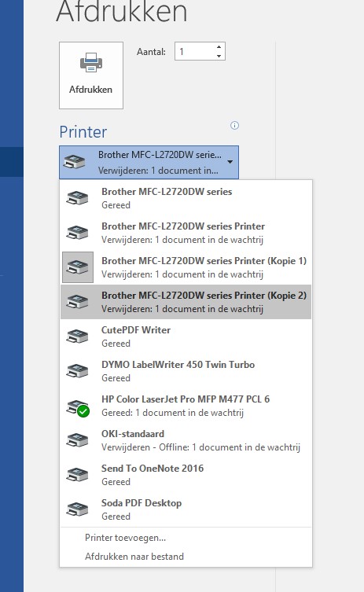The width and height of the screenshot is (364, 592).
Task: Click the OKI-standaard printer icon
Action: pyautogui.click(x=77, y=440)
